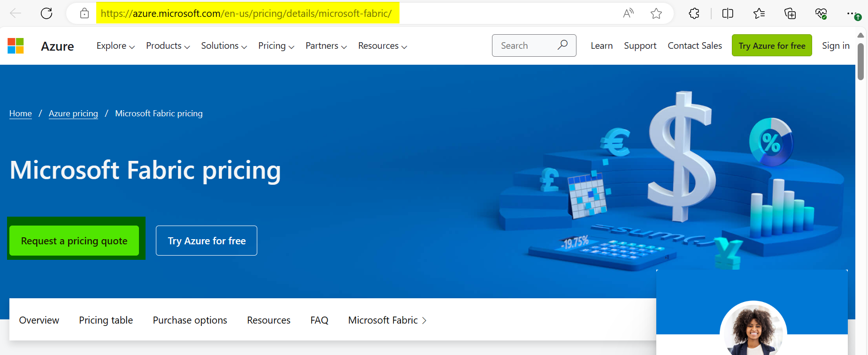Screen dimensions: 868x355
Task: Open the Resources tab in the page navigation
Action: [269, 320]
